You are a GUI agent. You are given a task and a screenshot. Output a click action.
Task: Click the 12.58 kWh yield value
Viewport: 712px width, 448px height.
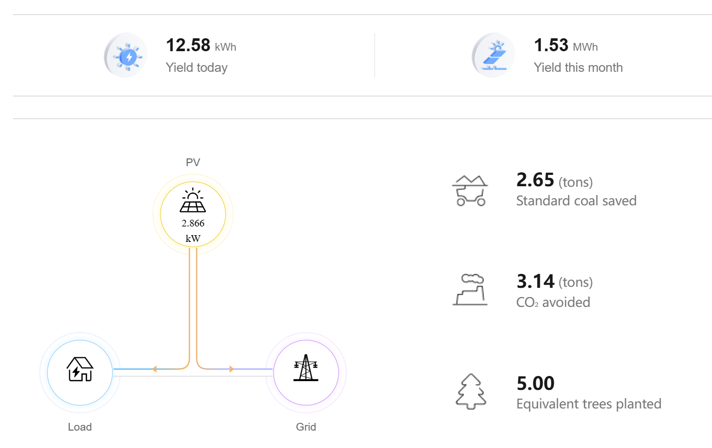(201, 45)
